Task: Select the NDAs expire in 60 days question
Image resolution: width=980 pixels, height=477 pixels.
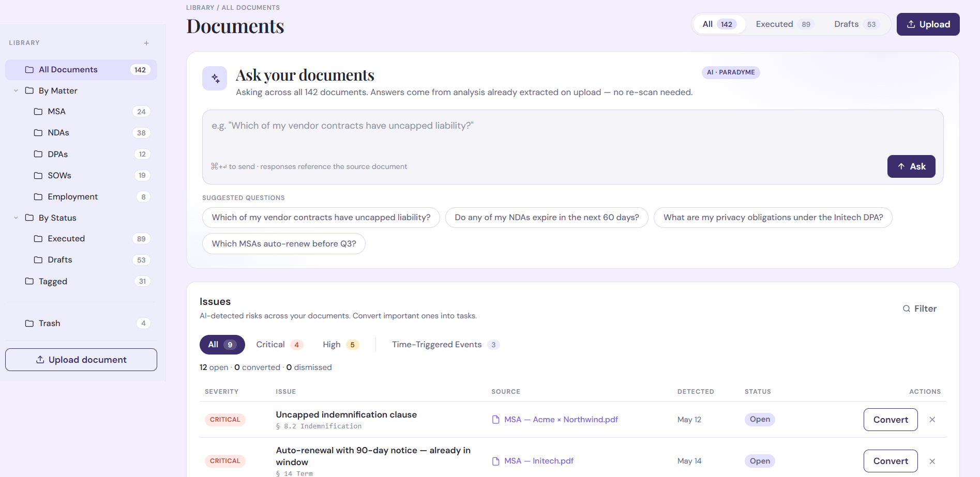Action: [547, 218]
